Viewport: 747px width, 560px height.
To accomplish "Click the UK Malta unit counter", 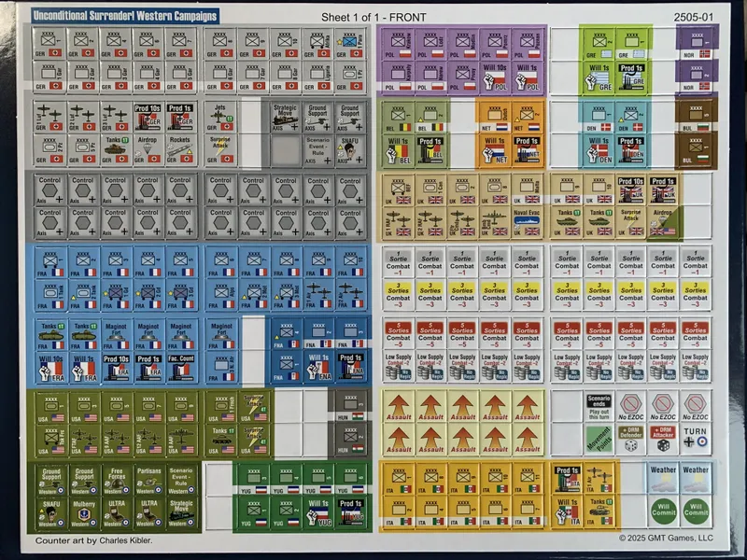I will pyautogui.click(x=527, y=190).
